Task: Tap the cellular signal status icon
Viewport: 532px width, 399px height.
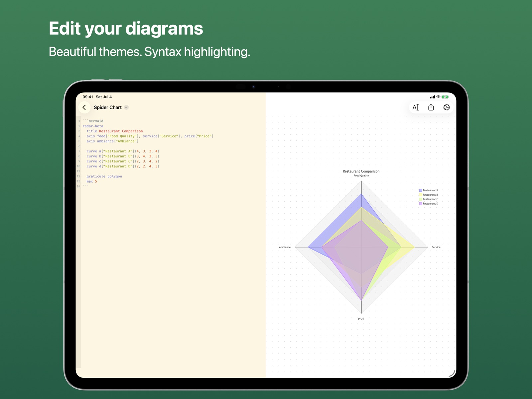Action: [x=432, y=97]
